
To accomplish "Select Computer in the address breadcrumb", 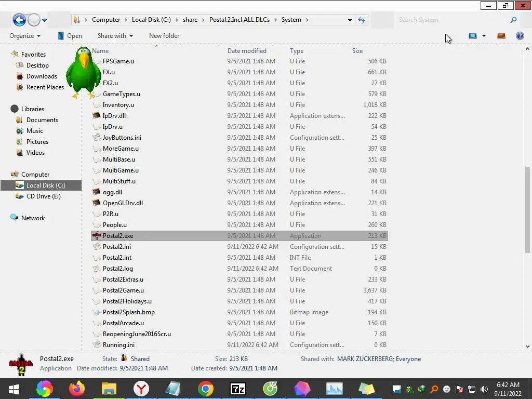I will click(106, 20).
